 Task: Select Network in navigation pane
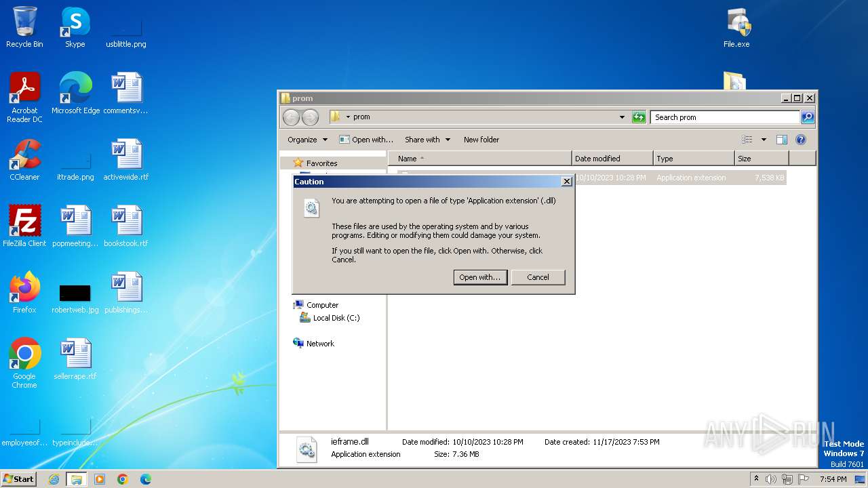[320, 344]
